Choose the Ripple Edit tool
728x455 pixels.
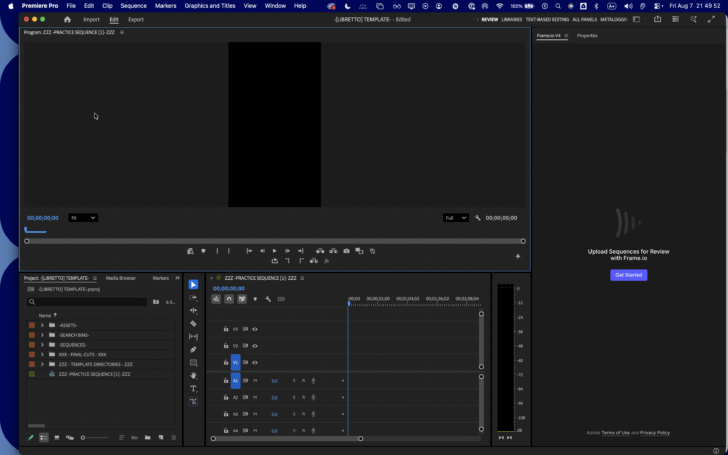(x=194, y=311)
